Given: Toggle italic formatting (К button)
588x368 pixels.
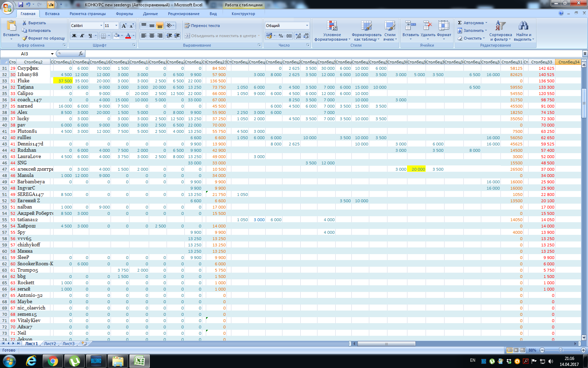Looking at the screenshot, I should point(82,36).
